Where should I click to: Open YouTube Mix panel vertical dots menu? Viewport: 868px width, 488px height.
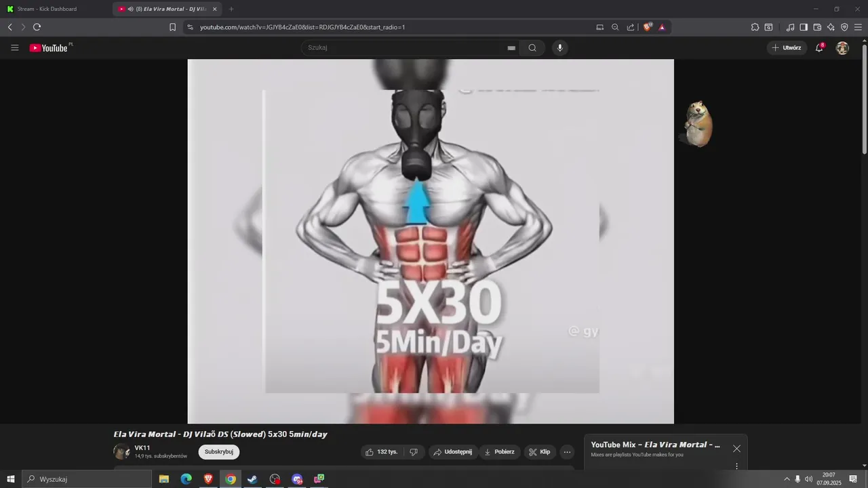point(736,466)
